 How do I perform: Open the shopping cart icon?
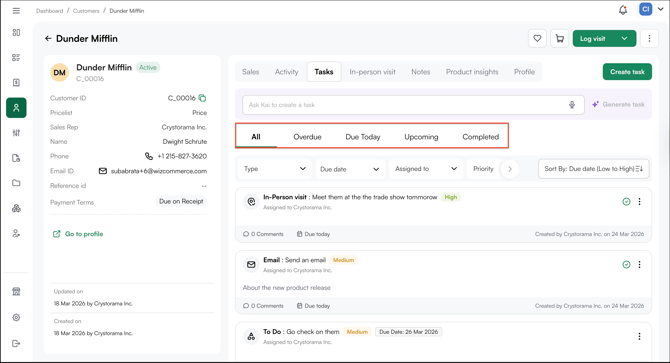[559, 38]
